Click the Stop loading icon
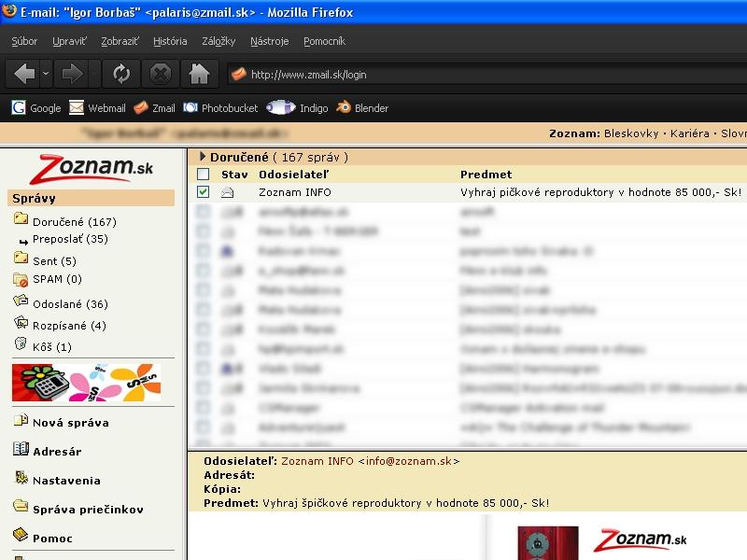 point(161,74)
